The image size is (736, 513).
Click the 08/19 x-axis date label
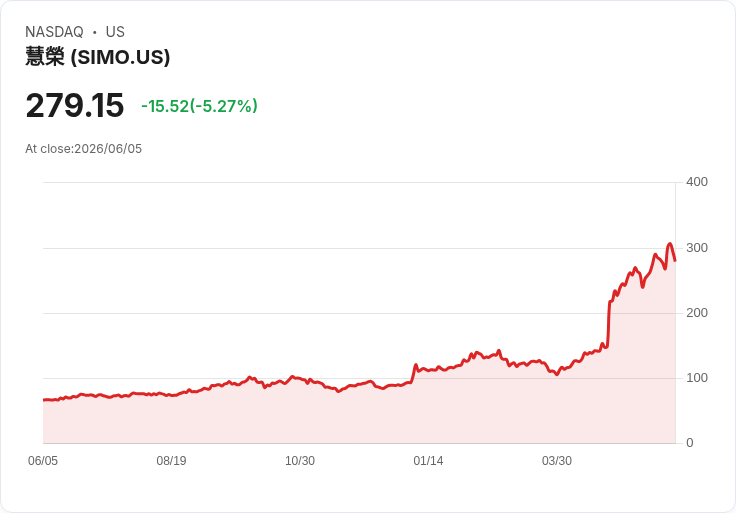pos(171,460)
